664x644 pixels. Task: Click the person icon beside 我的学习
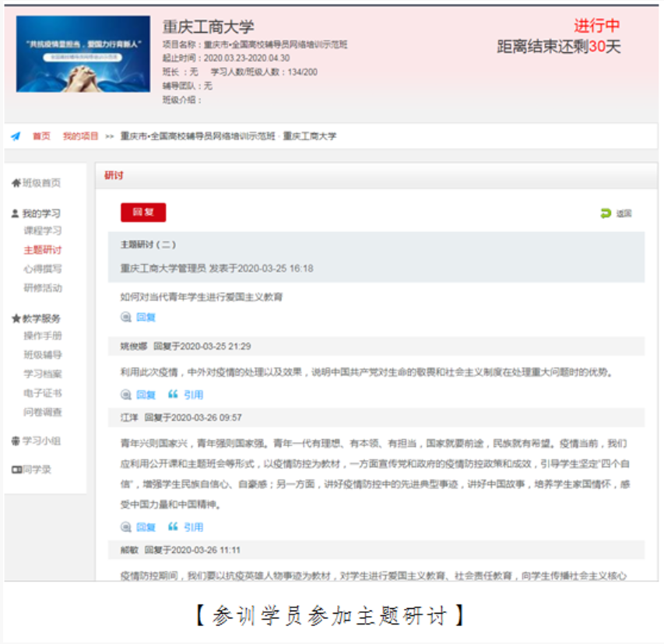pos(15,213)
